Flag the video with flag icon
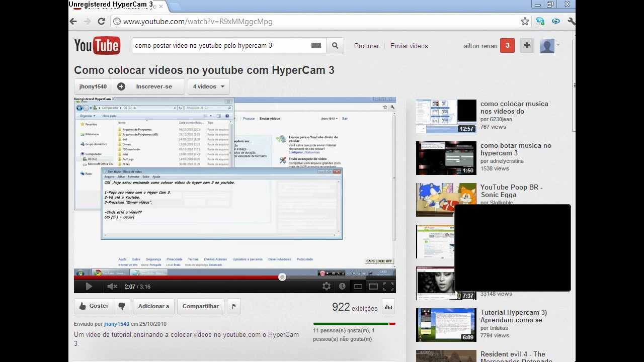Viewport: 644px width, 362px height. pos(233,306)
